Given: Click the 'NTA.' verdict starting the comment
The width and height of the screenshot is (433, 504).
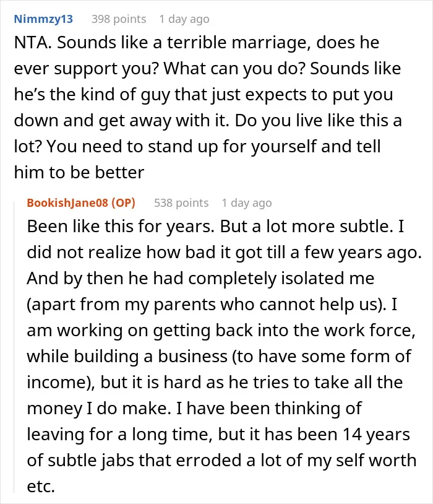Looking at the screenshot, I should (x=33, y=43).
